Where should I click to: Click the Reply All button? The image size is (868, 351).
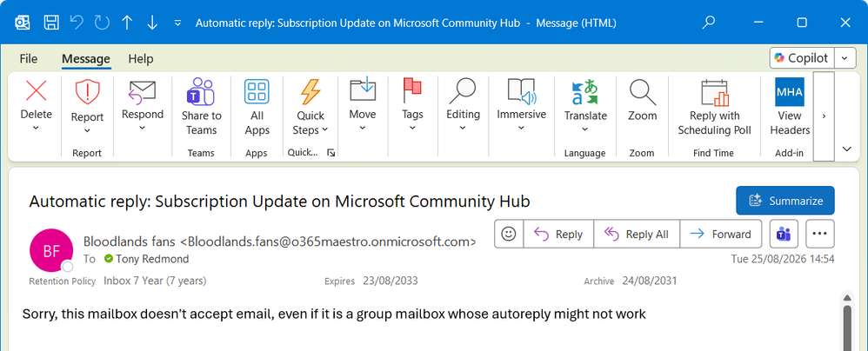click(637, 234)
